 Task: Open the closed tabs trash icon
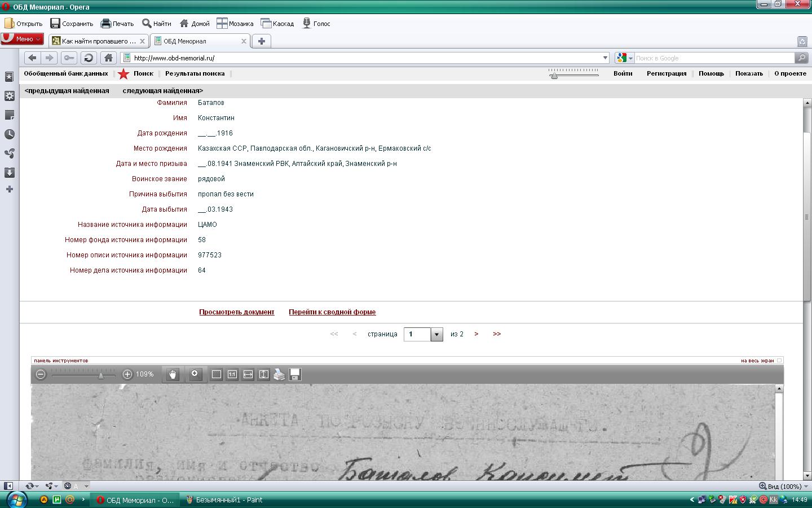coord(802,41)
